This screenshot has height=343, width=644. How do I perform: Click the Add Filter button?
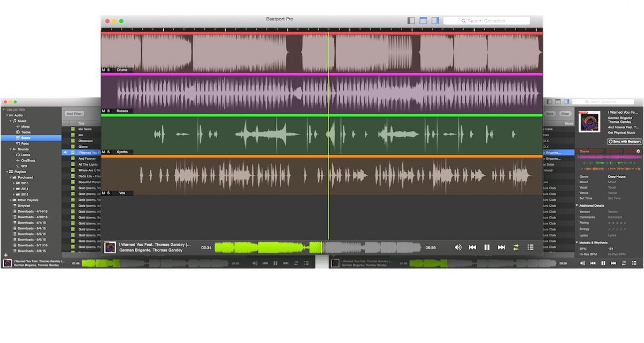point(74,114)
